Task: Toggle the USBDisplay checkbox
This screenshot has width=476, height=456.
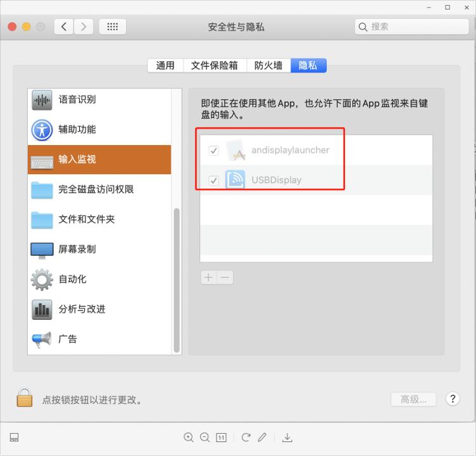Action: (214, 180)
